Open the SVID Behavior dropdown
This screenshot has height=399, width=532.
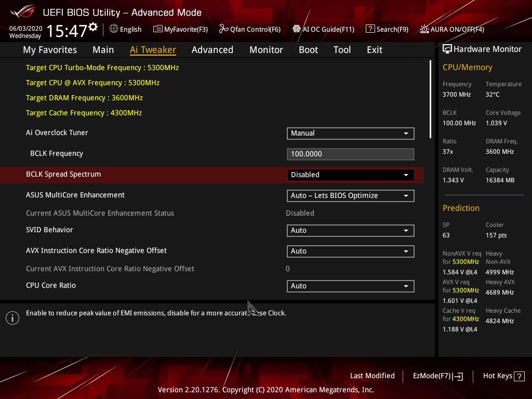point(351,230)
